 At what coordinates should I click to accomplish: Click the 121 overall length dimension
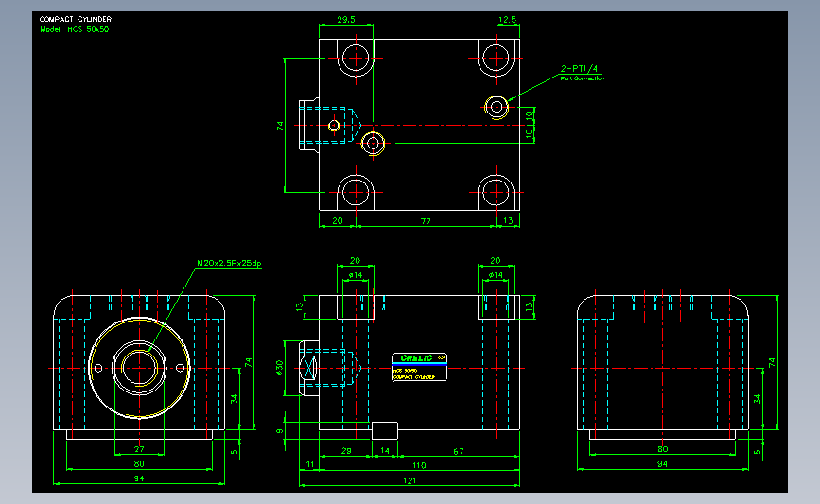point(410,480)
